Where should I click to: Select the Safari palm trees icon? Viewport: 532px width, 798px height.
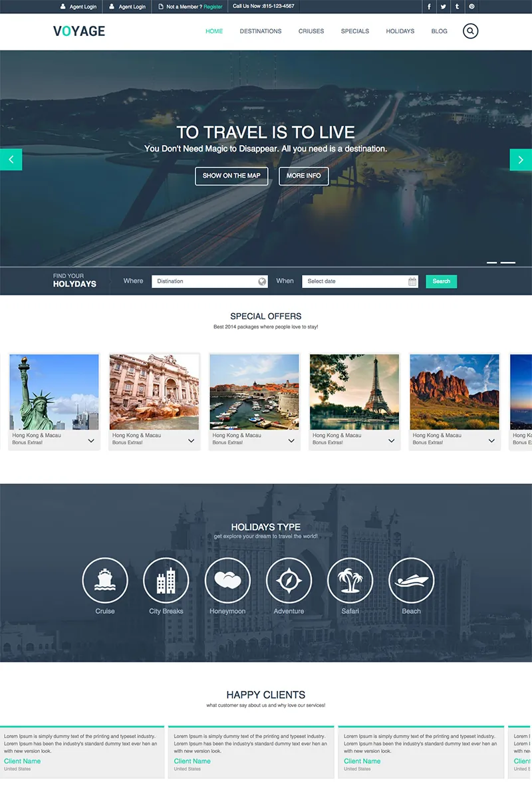coord(350,581)
